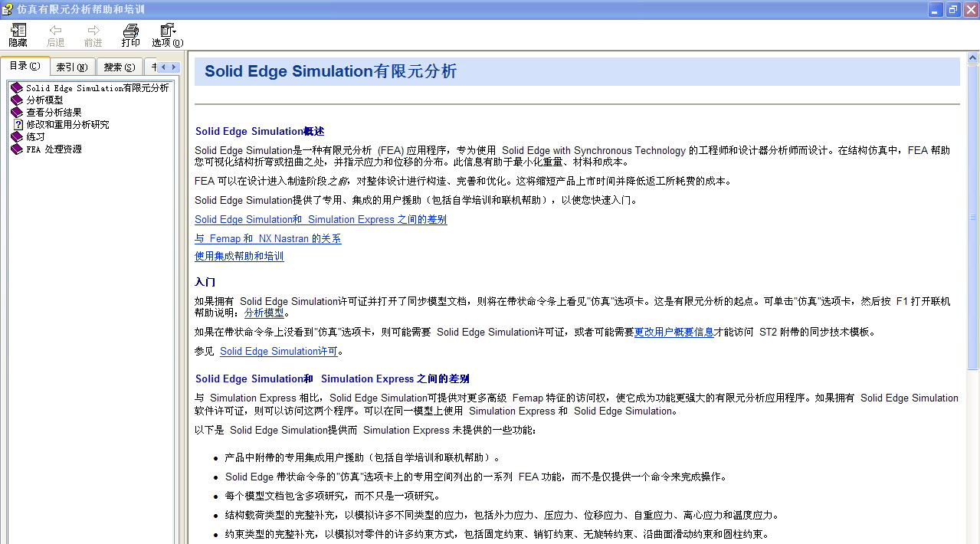980x544 pixels.
Task: Select the 分析模型 tree item
Action: (44, 100)
